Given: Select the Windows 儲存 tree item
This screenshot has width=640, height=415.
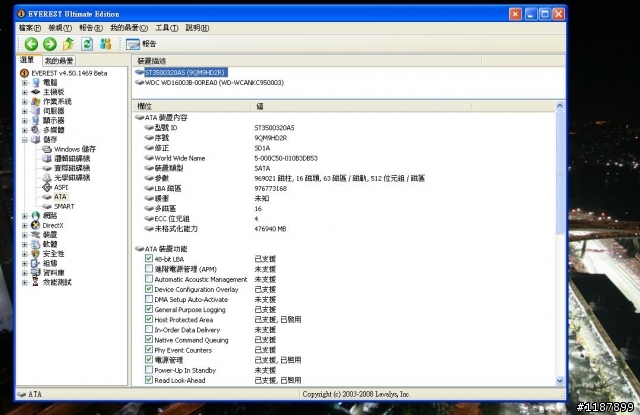Looking at the screenshot, I should coord(75,149).
